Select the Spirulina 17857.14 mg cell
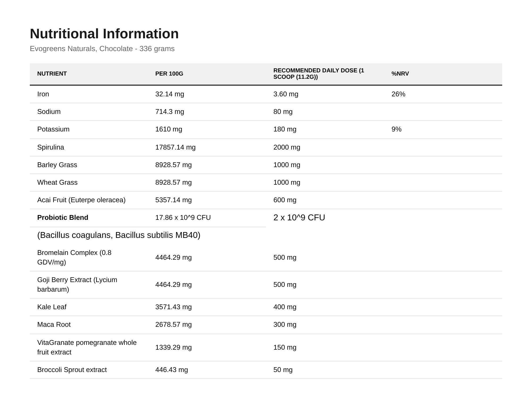The width and height of the screenshot is (532, 405). (x=175, y=147)
